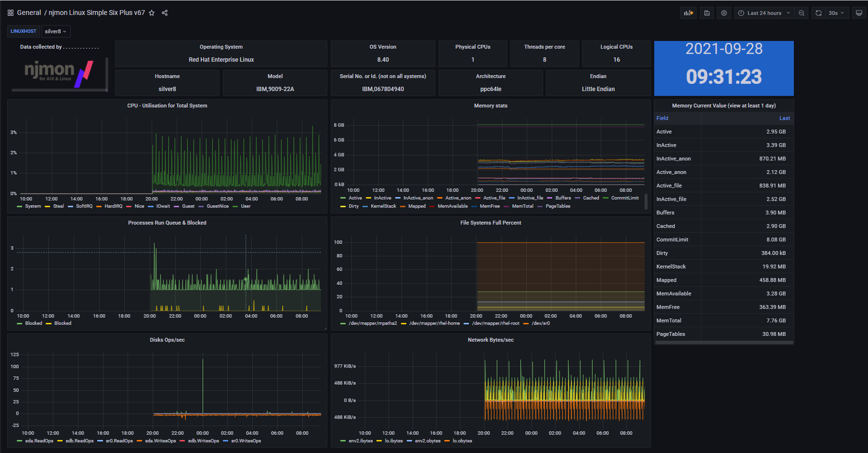Viewport: 868px width, 453px height.
Task: Expand the 30s refresh interval dropdown
Action: coord(836,13)
